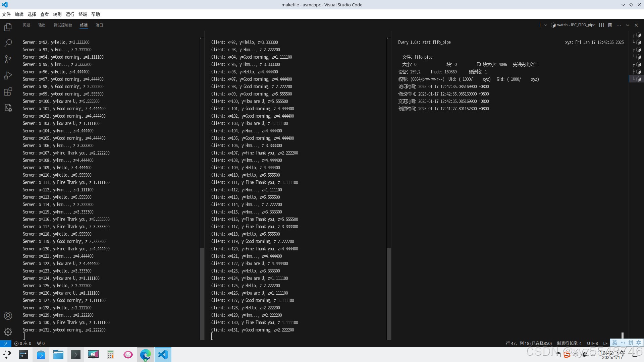The height and width of the screenshot is (362, 644).
Task: Open the Source Control view
Action: [x=8, y=59]
